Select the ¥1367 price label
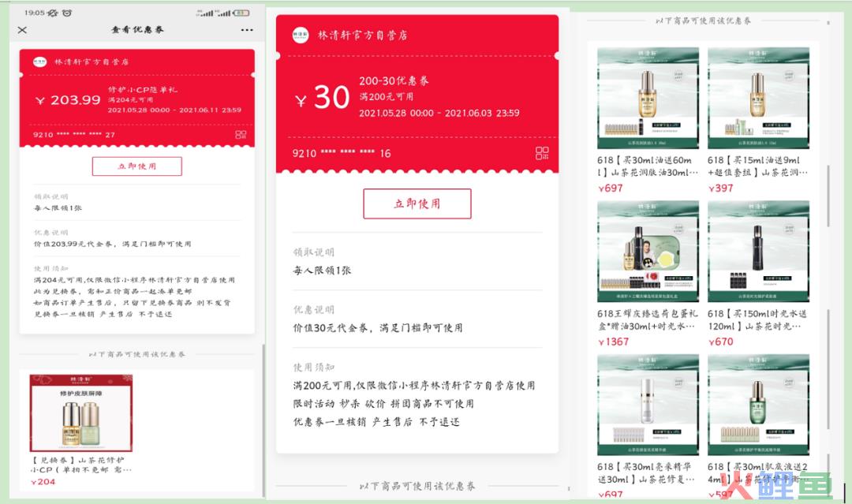 (x=614, y=342)
